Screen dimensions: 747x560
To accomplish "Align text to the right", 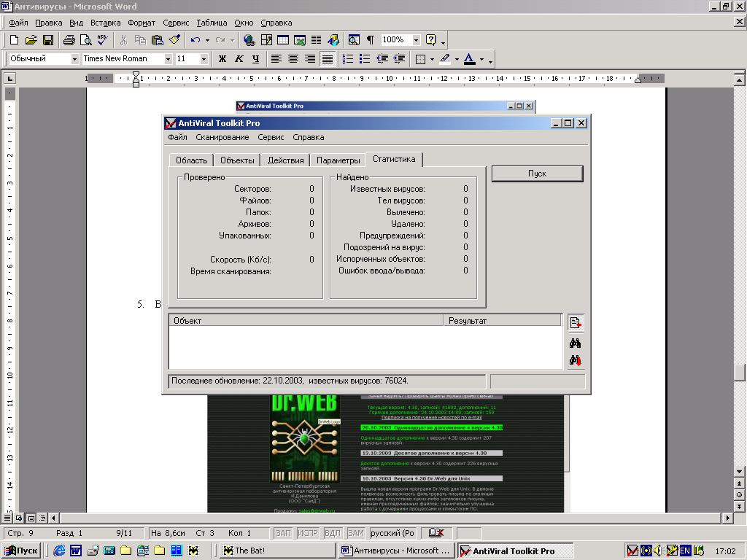I will 310,59.
